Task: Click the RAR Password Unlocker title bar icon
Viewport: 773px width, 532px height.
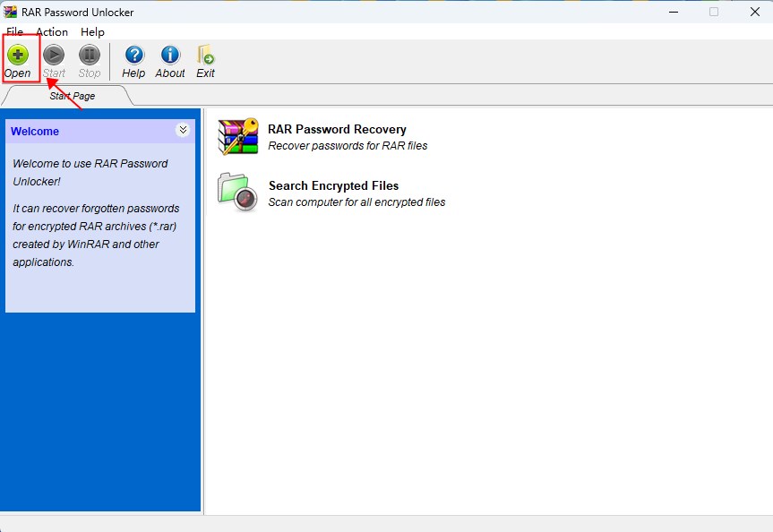Action: coord(11,12)
